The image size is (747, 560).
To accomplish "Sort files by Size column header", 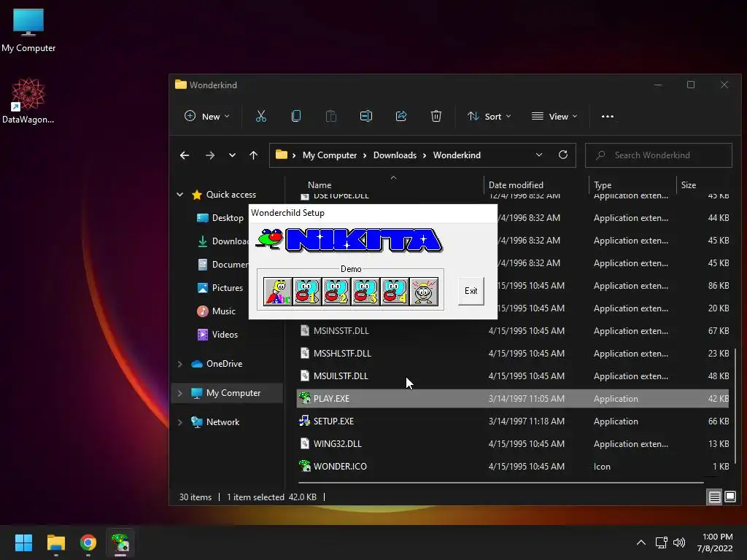I will pos(689,184).
